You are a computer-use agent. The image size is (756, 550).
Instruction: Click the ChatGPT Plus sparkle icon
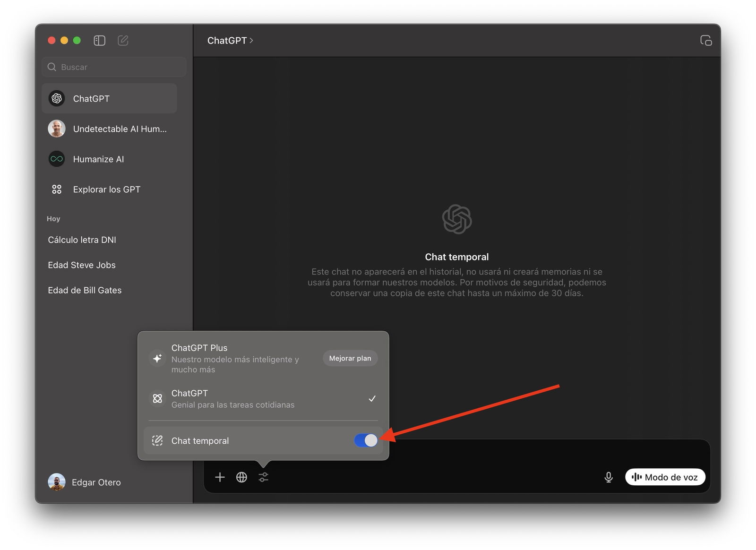click(x=157, y=358)
